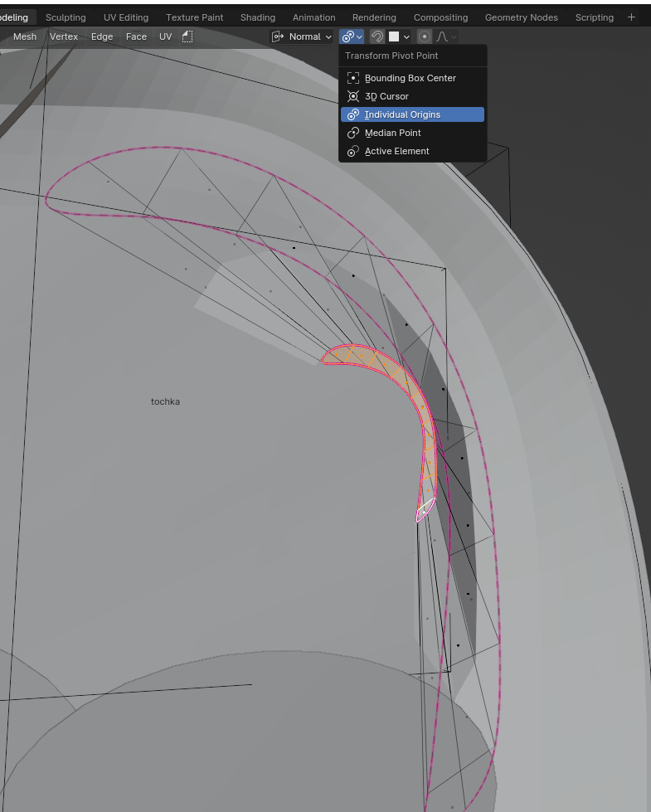Viewport: 651px width, 812px height.
Task: Open the UV Editing workspace tab
Action: point(126,17)
